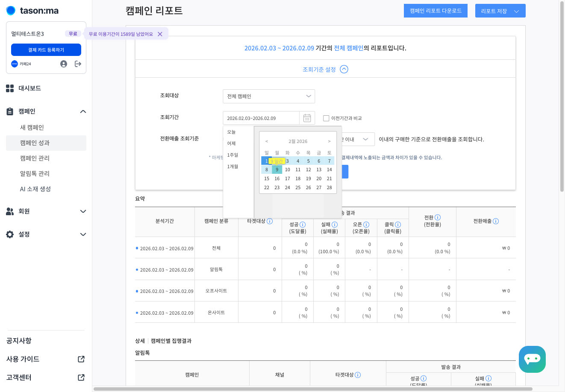Click 결제 카드 등록하기 button

[x=46, y=50]
